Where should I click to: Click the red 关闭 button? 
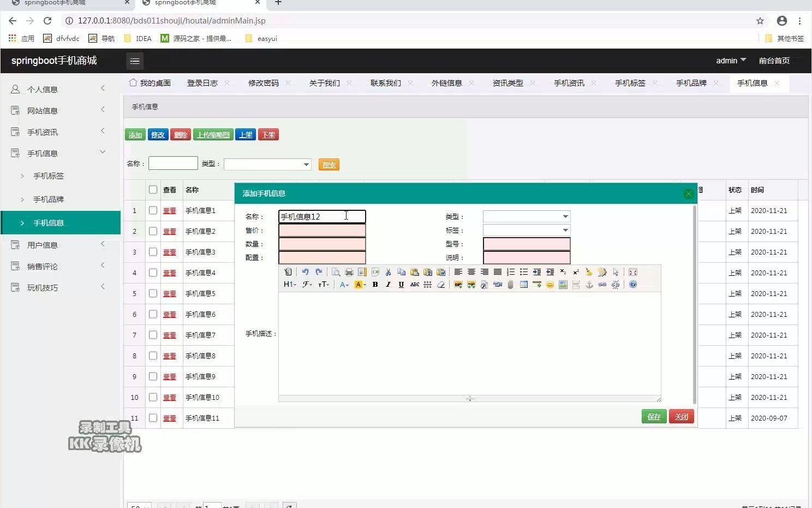pos(682,417)
